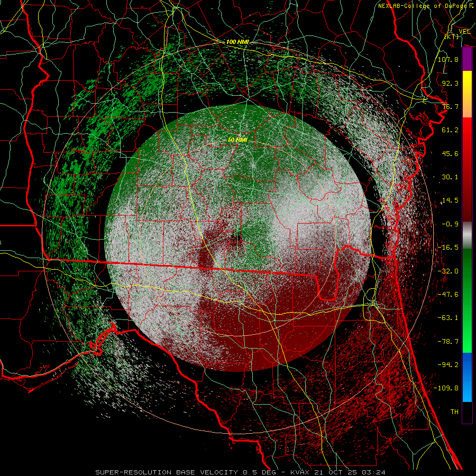Pick the purple segment of the velocity color bar
Image resolution: width=476 pixels, height=476 pixels.
coord(467,59)
